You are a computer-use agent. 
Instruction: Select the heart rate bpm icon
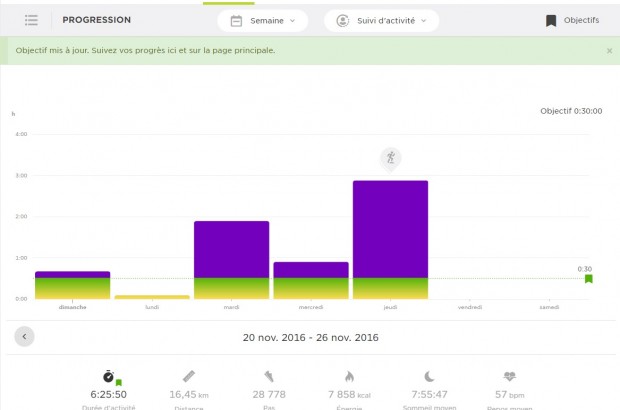pyautogui.click(x=509, y=376)
